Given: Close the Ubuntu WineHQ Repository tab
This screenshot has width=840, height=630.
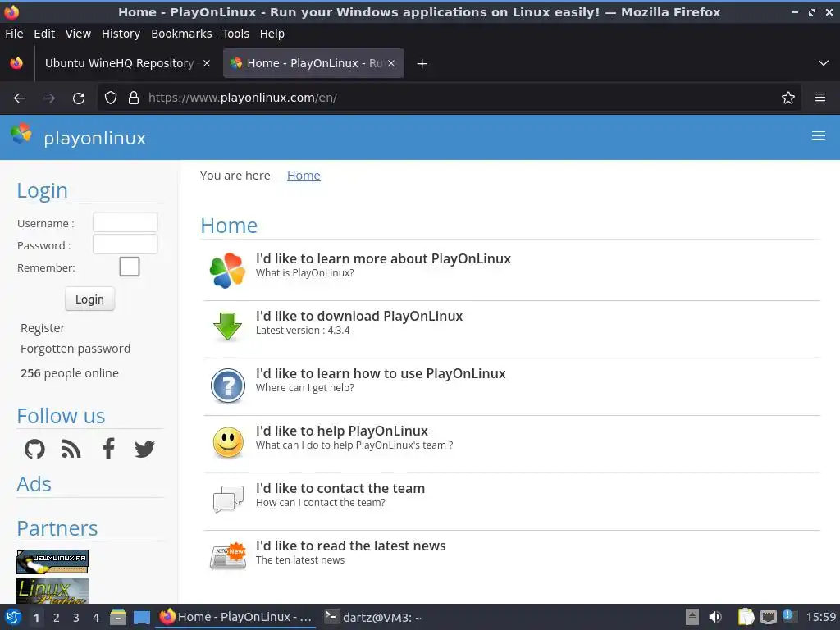Looking at the screenshot, I should pos(206,63).
